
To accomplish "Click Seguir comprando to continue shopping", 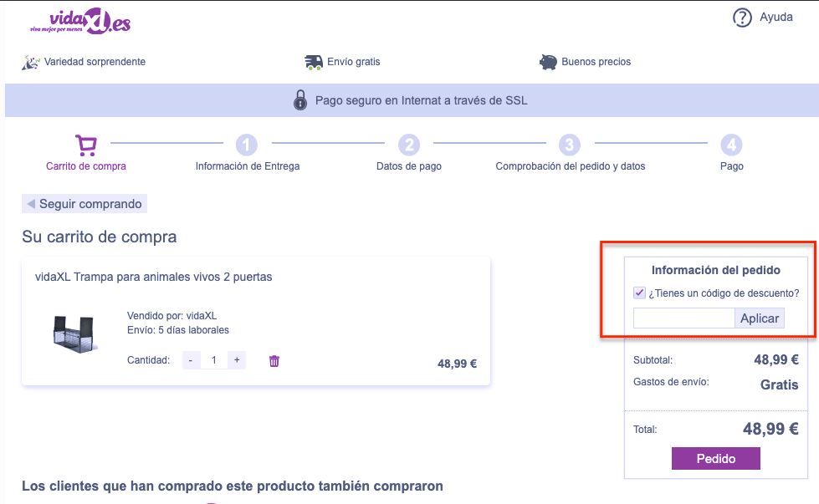I will point(85,204).
